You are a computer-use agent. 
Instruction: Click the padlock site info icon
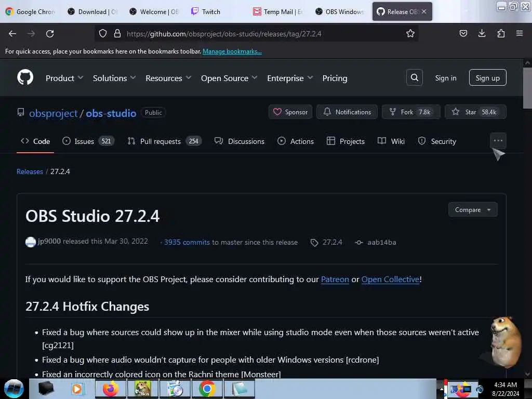tap(117, 33)
